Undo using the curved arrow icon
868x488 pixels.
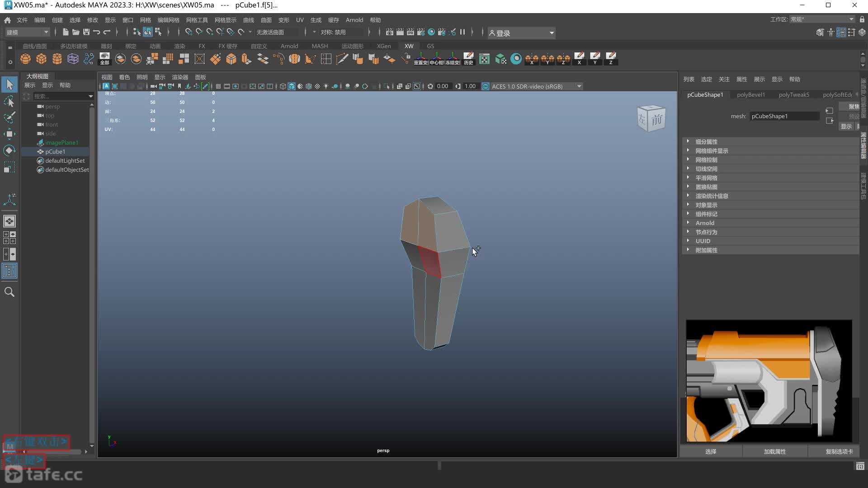[96, 32]
